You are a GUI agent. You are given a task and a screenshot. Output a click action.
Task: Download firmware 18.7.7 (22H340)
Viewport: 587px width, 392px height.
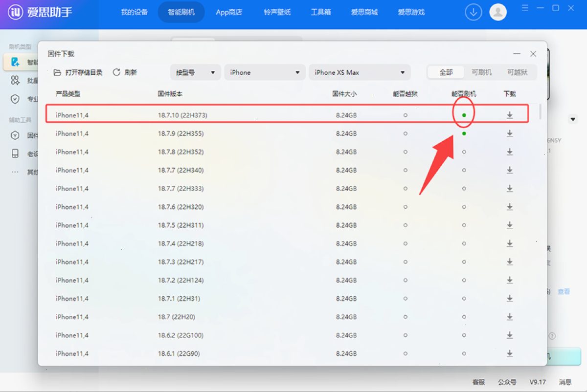click(509, 170)
